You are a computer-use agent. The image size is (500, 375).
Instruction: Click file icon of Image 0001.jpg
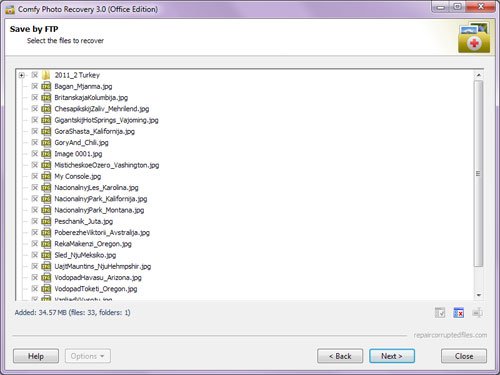click(46, 154)
